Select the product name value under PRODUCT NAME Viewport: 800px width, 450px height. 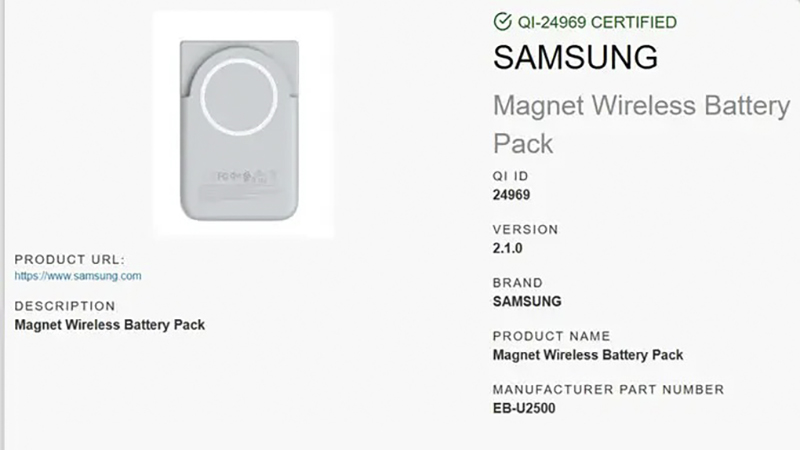point(588,354)
